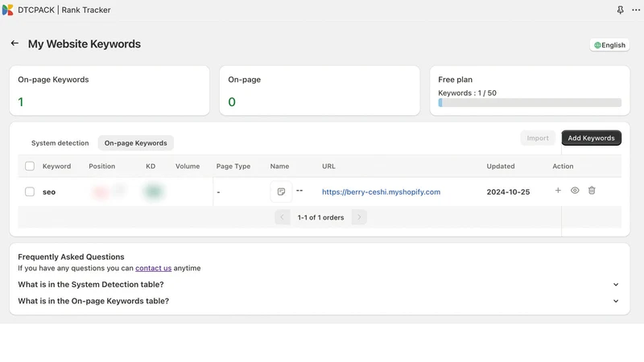The width and height of the screenshot is (644, 362).
Task: View seo keyword details with eye icon
Action: tap(575, 191)
